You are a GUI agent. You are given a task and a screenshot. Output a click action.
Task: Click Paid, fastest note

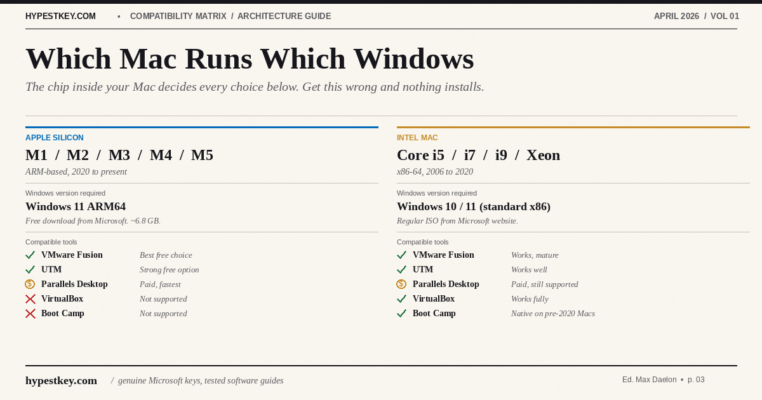[x=160, y=284]
